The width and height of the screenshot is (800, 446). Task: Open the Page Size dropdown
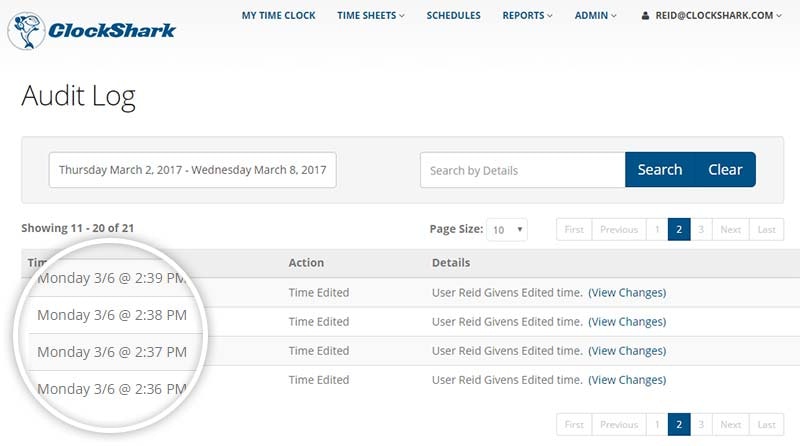[x=507, y=230]
